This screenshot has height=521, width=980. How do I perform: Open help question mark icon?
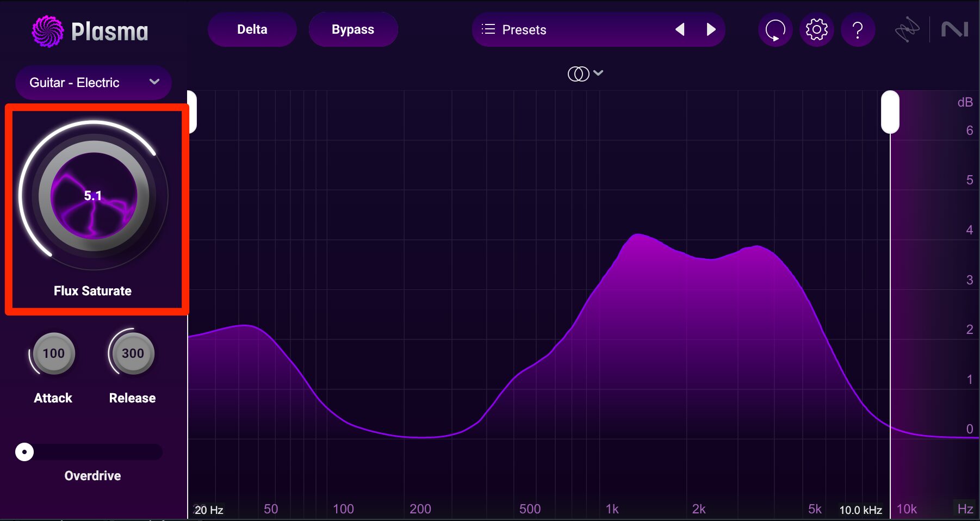tap(858, 29)
